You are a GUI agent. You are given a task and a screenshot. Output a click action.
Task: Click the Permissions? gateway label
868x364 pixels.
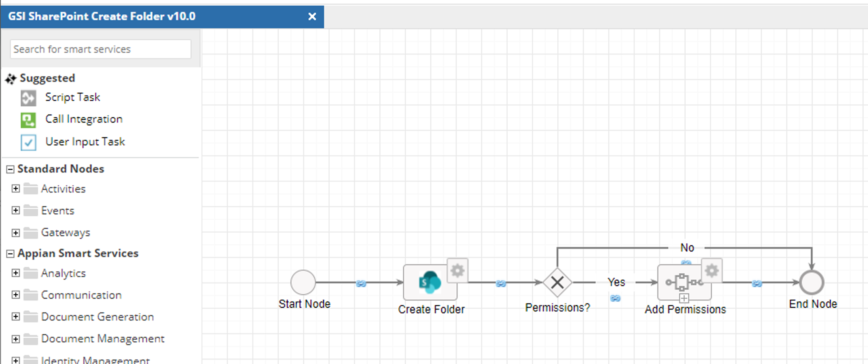[557, 308]
